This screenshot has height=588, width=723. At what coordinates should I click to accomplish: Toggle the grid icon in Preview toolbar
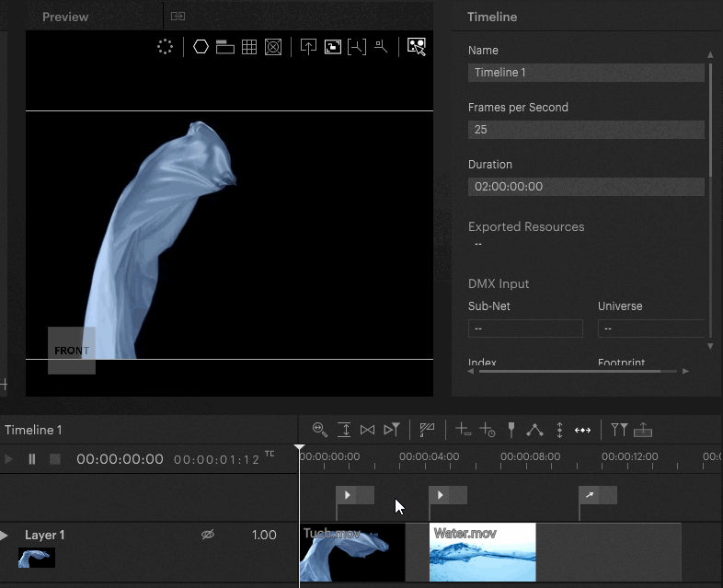click(249, 47)
